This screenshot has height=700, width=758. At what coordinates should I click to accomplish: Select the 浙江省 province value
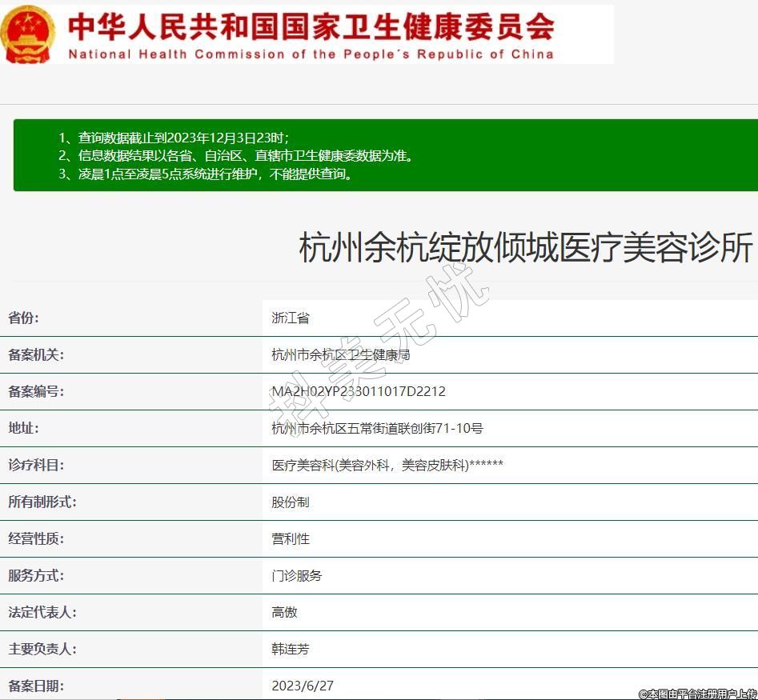pos(290,318)
